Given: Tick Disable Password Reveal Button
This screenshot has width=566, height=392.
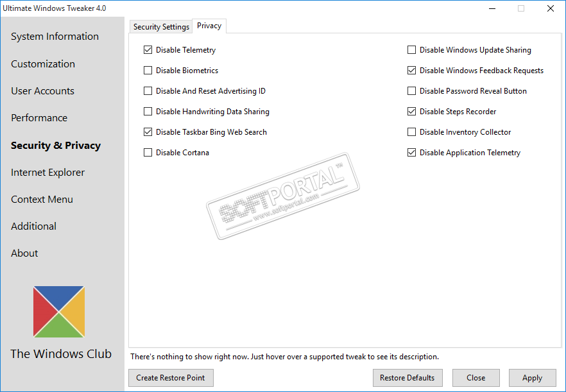Looking at the screenshot, I should coord(411,91).
